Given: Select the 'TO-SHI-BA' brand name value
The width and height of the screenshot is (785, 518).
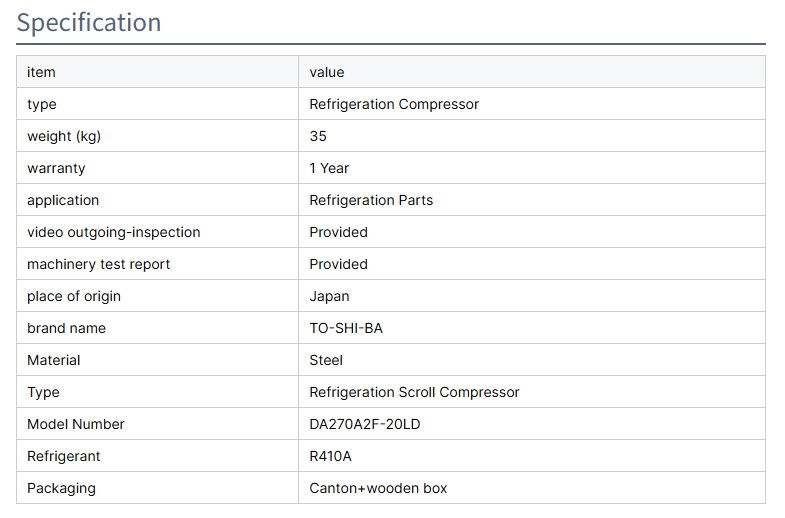Looking at the screenshot, I should pyautogui.click(x=346, y=328).
